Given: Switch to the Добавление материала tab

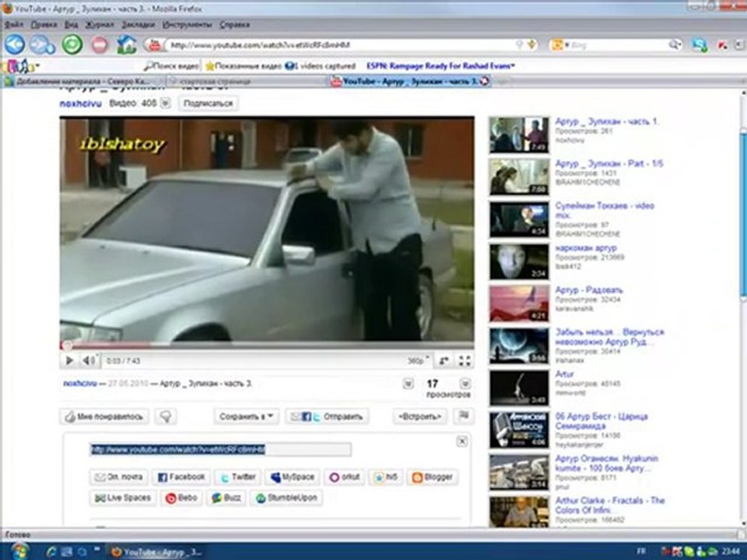Looking at the screenshot, I should click(x=83, y=82).
